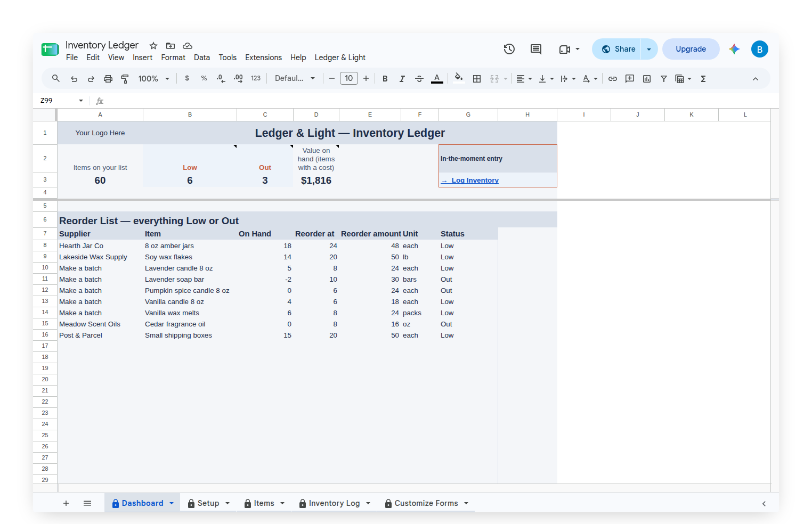Open the Extensions menu
Viewport: 812px width, 524px height.
point(263,58)
